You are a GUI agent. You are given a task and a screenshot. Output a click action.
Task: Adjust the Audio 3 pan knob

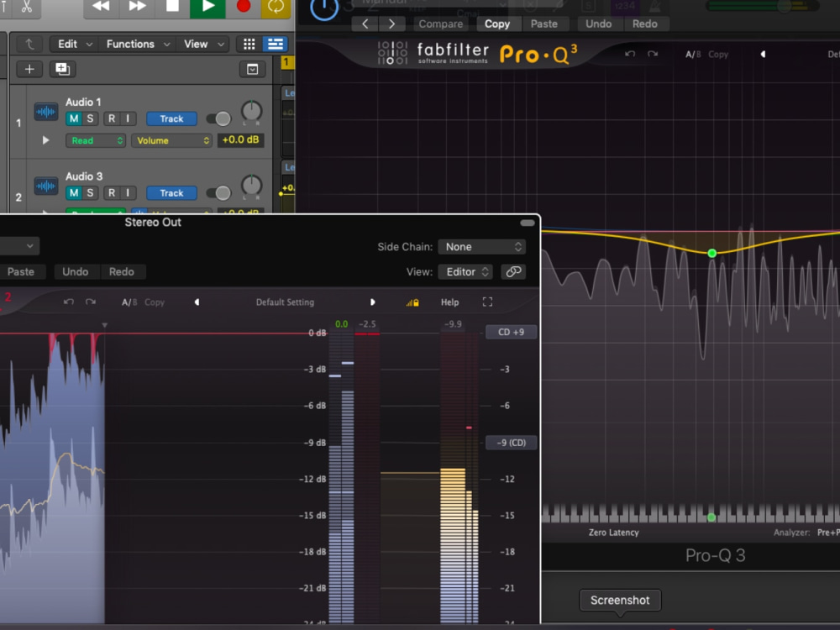(x=251, y=186)
